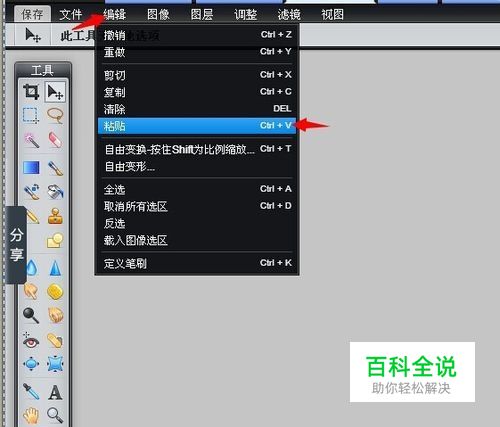This screenshot has height=427, width=500.
Task: Select the Red Eye Reduction tool
Action: (31, 340)
